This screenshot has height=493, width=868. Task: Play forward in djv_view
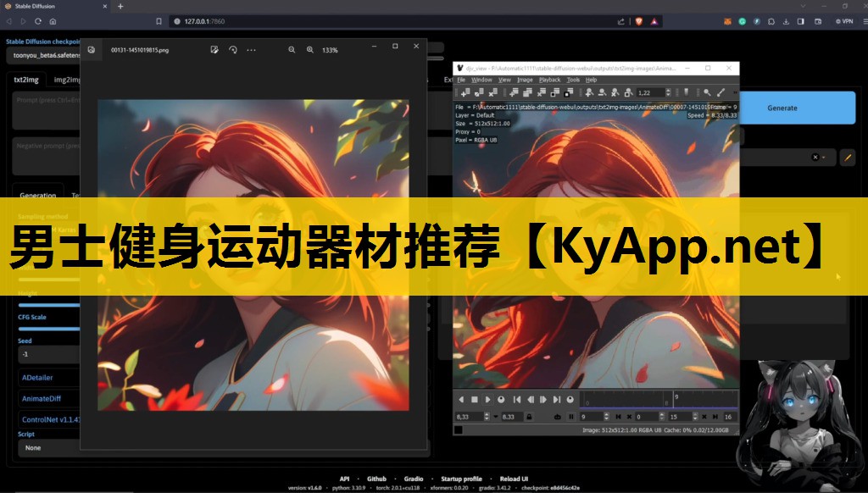[x=487, y=400]
